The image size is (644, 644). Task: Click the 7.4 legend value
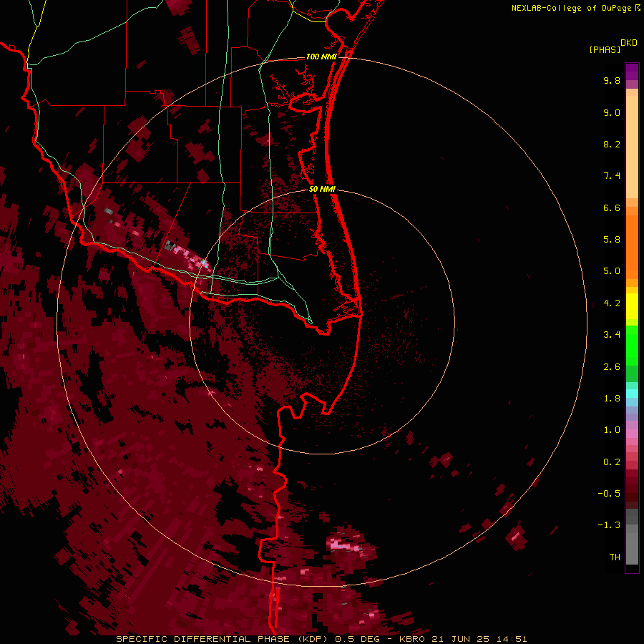tap(612, 176)
